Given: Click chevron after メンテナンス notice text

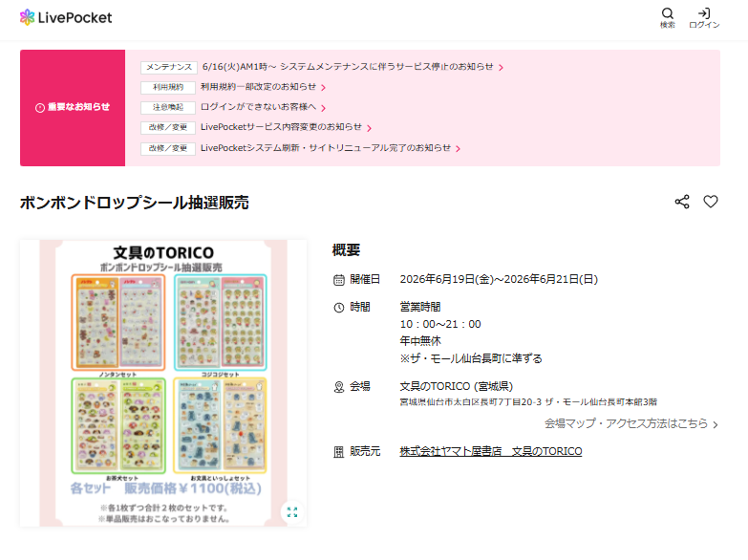Looking at the screenshot, I should pyautogui.click(x=501, y=68).
